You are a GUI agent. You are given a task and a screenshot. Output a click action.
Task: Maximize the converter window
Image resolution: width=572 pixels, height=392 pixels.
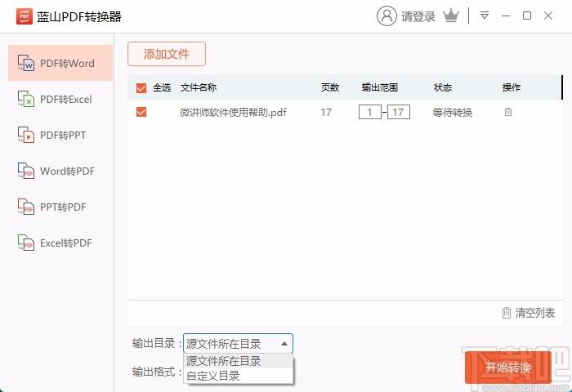point(527,16)
